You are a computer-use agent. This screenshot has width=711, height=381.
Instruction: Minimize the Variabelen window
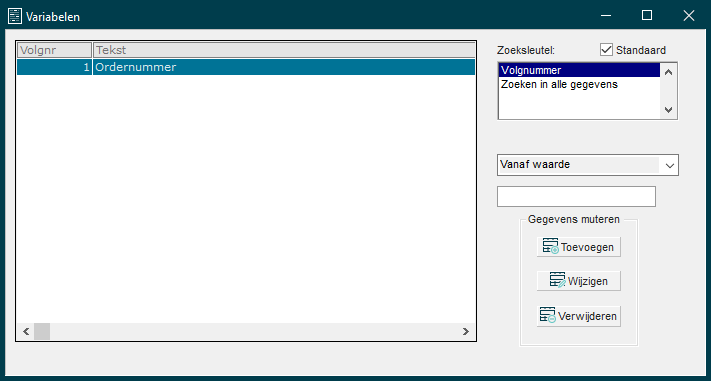click(x=606, y=16)
